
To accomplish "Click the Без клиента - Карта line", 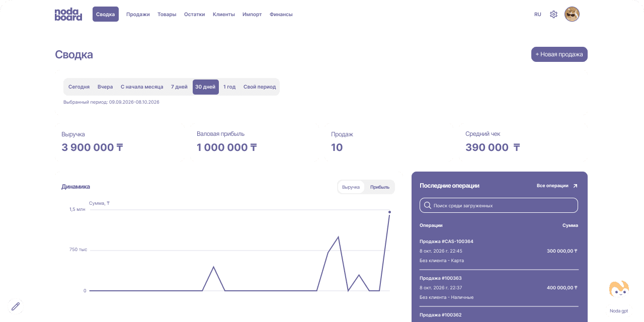I will coord(442,261).
